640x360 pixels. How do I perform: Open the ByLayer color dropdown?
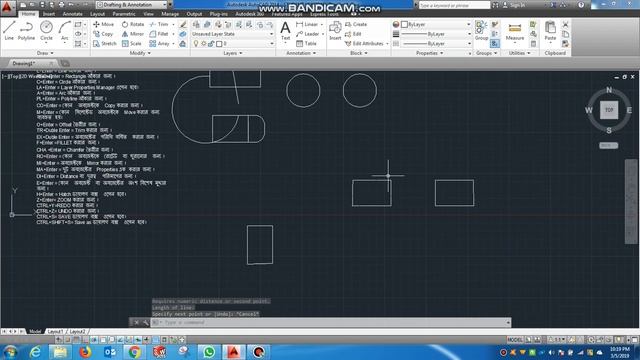[436, 24]
